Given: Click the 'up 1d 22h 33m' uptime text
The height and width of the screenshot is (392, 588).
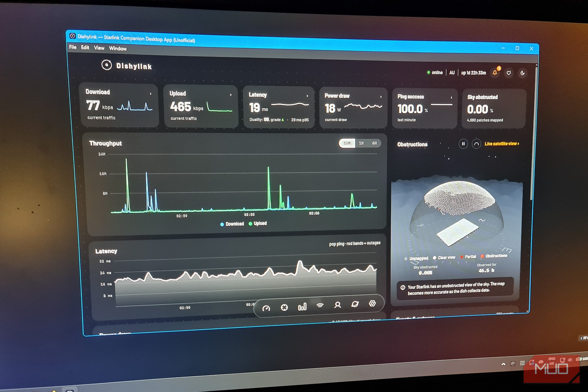Looking at the screenshot, I should coord(474,73).
